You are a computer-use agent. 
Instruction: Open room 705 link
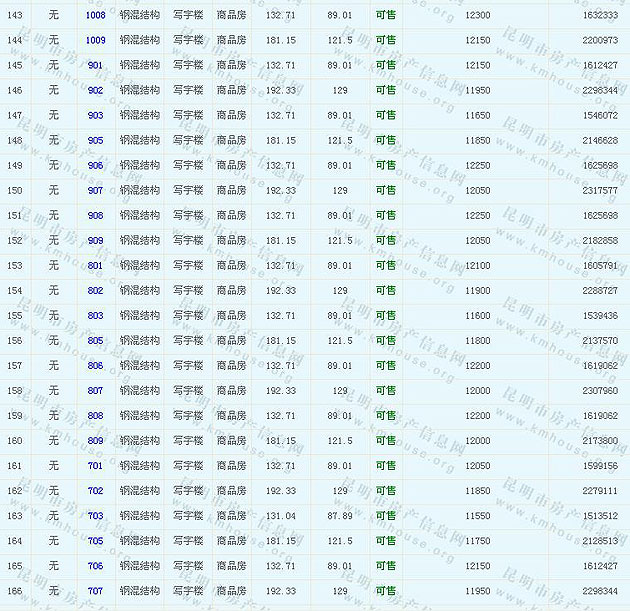(95, 541)
